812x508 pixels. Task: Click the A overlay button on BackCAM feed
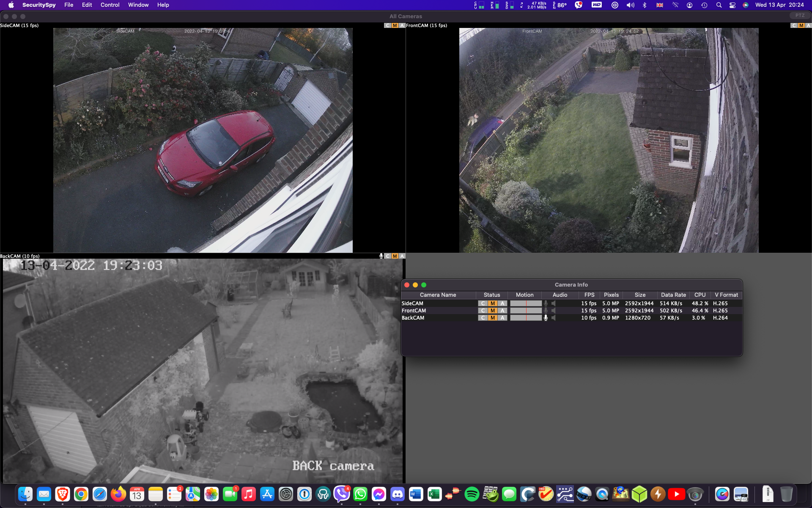[x=402, y=256]
